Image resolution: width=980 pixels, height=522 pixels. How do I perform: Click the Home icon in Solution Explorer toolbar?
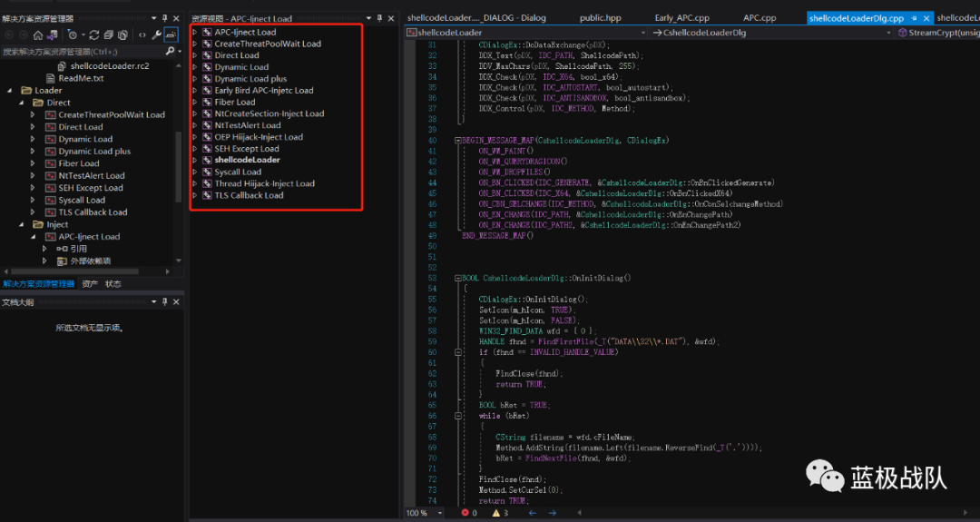point(38,35)
